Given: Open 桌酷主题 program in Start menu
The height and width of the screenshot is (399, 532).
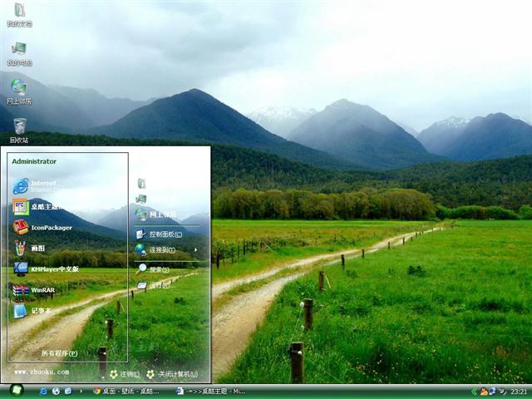Looking at the screenshot, I should (x=36, y=207).
